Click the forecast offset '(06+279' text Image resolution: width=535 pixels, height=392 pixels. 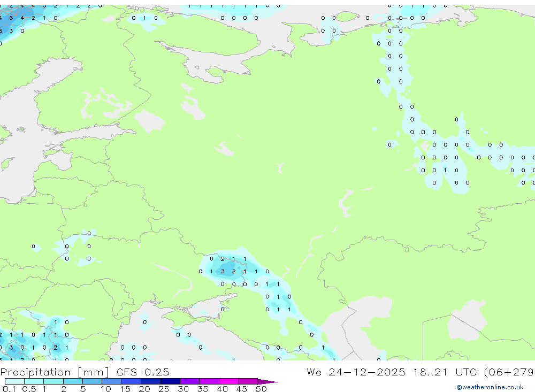coord(509,372)
